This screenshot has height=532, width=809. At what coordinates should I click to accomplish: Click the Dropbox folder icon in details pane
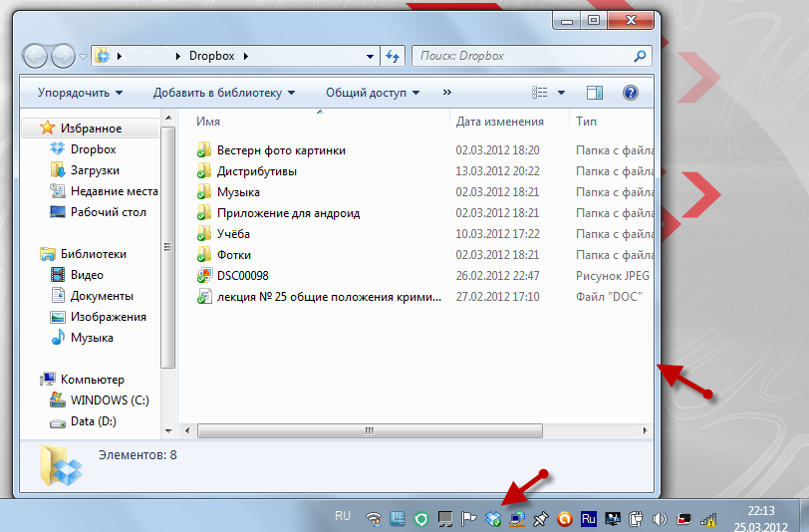[x=62, y=466]
